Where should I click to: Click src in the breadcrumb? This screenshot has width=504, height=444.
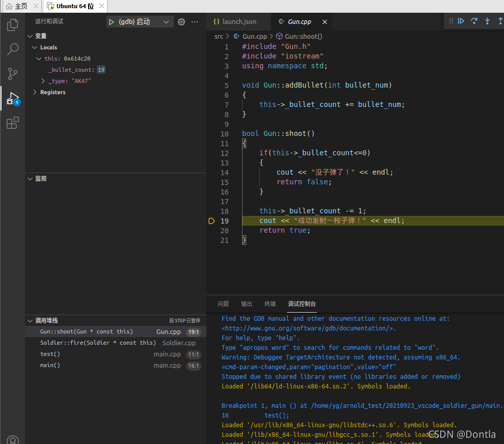pos(219,36)
